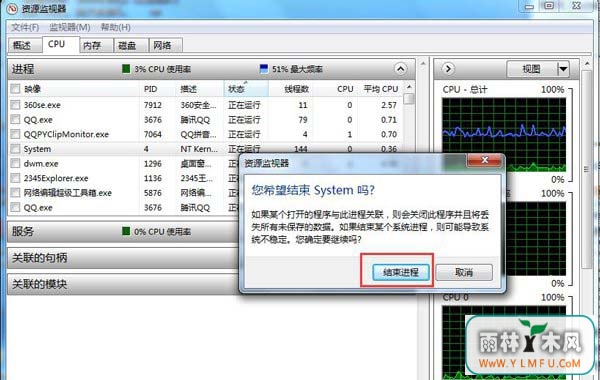The image size is (600, 380).
Task: Select the CPU tab
Action: pos(61,44)
